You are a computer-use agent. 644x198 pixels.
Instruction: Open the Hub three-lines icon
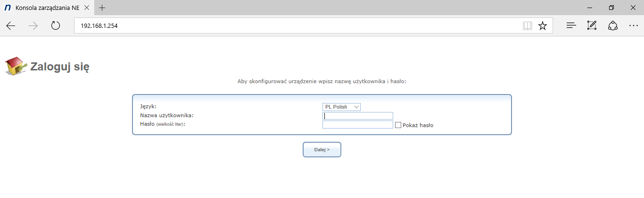click(x=571, y=26)
